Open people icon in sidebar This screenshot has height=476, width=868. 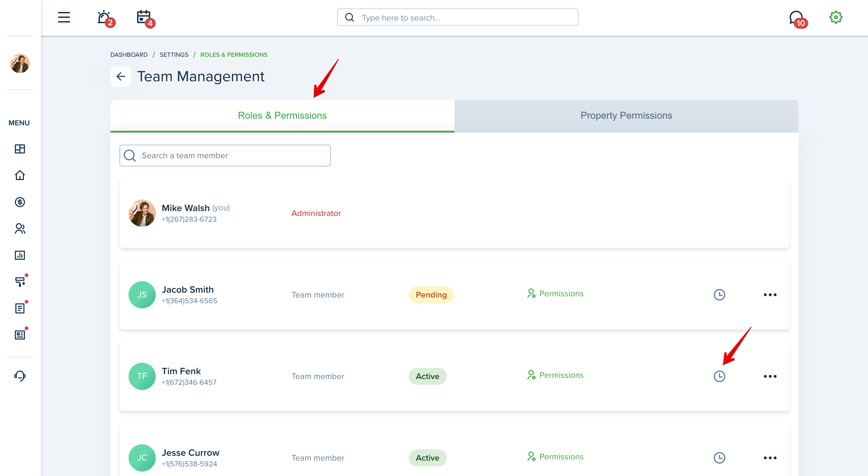20,229
